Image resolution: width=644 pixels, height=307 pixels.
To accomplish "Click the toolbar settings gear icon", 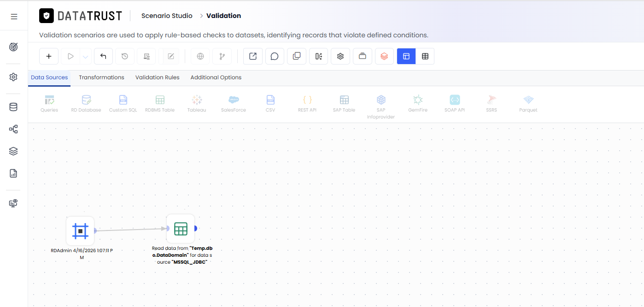I will tap(340, 56).
